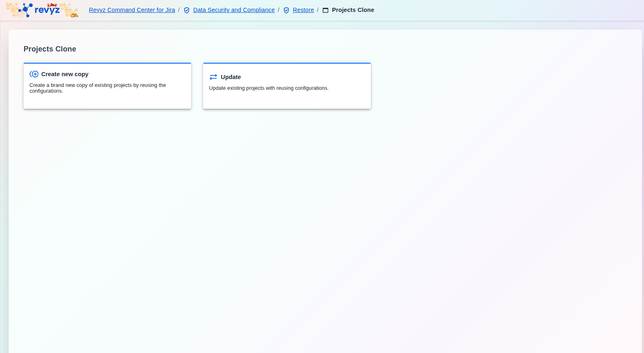Screen dimensions: 644x353
Task: Click the snowflake decoration left of the logo
Action: point(12,9)
